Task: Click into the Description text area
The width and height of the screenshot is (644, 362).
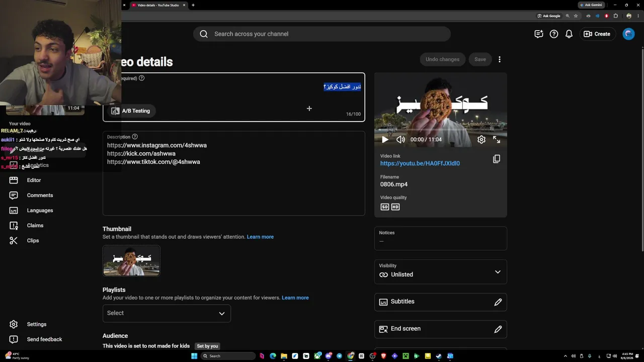Action: (x=234, y=173)
